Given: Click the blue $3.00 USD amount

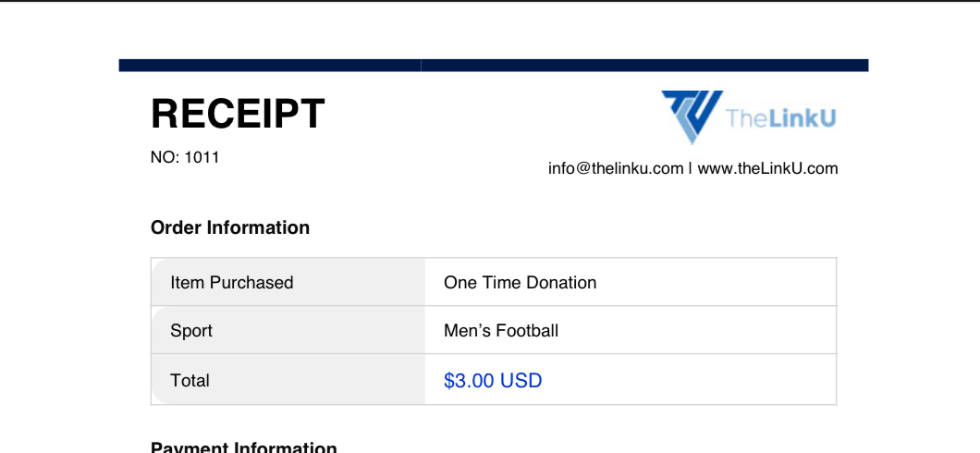Looking at the screenshot, I should pyautogui.click(x=493, y=381).
